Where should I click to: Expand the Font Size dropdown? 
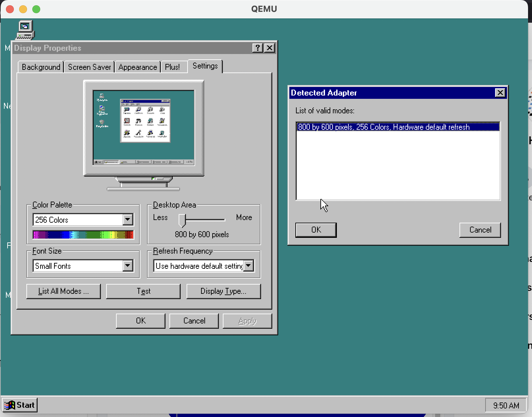point(128,266)
